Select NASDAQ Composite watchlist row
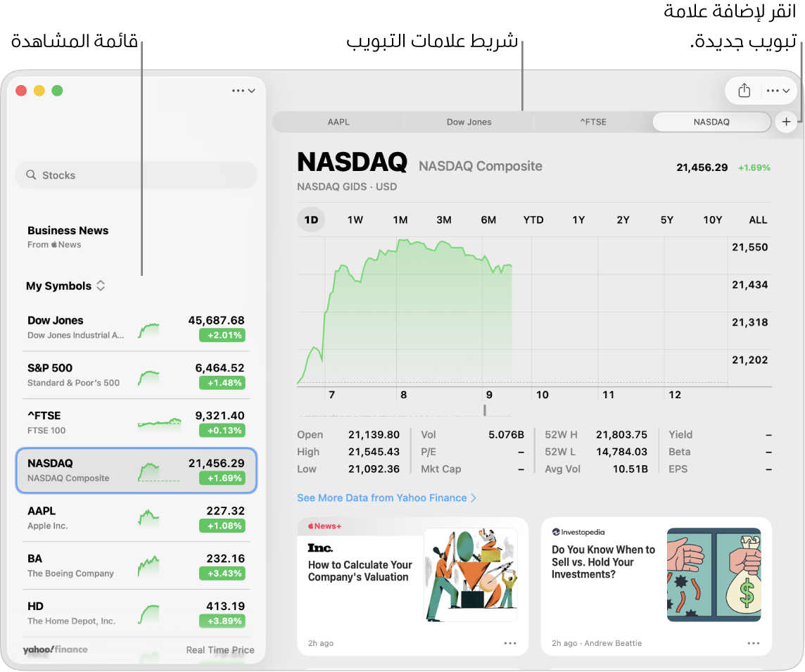The image size is (805, 672). coord(136,471)
